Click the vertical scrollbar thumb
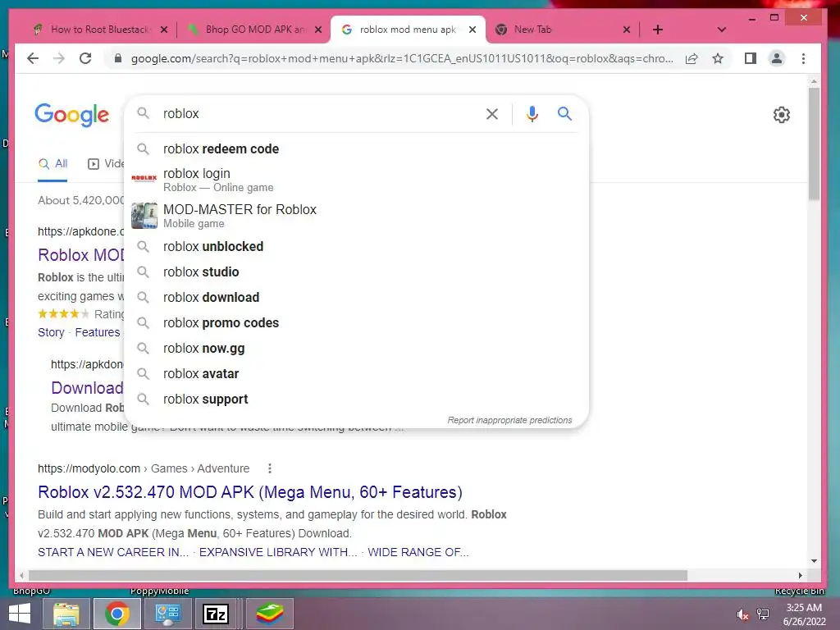Image resolution: width=840 pixels, height=630 pixels. (814, 144)
